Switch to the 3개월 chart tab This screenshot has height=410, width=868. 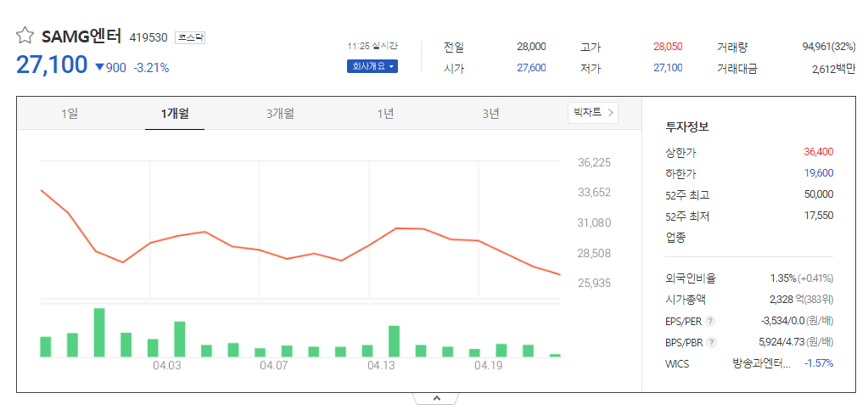[280, 114]
